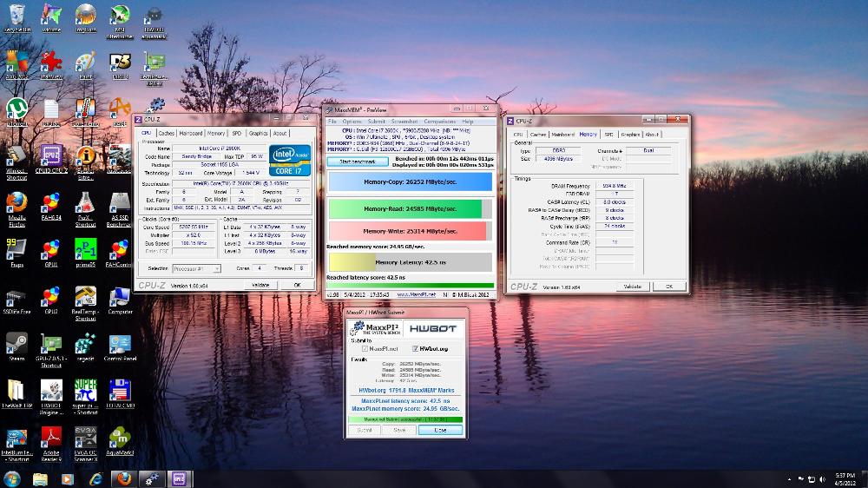
Task: Open the ImgBurn desktop shortcut
Action: [x=86, y=17]
